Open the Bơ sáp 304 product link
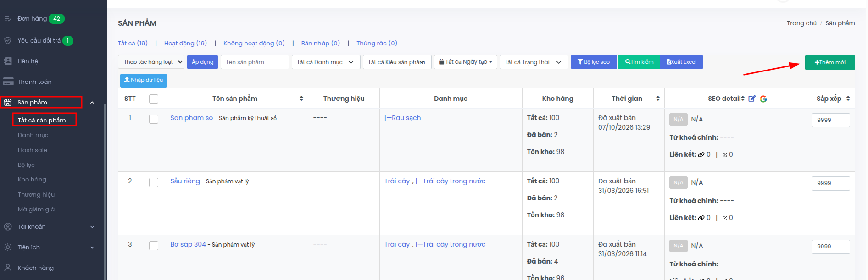This screenshot has width=868, height=280. [x=188, y=244]
